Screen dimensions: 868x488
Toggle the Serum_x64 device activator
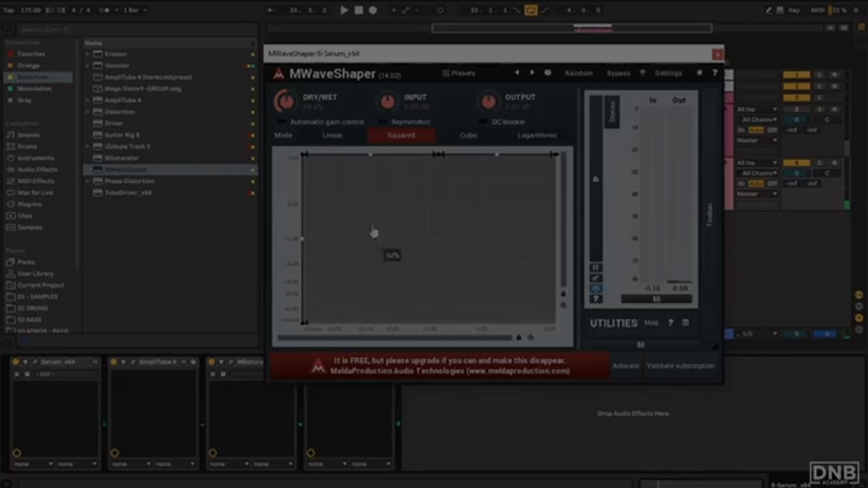point(16,362)
